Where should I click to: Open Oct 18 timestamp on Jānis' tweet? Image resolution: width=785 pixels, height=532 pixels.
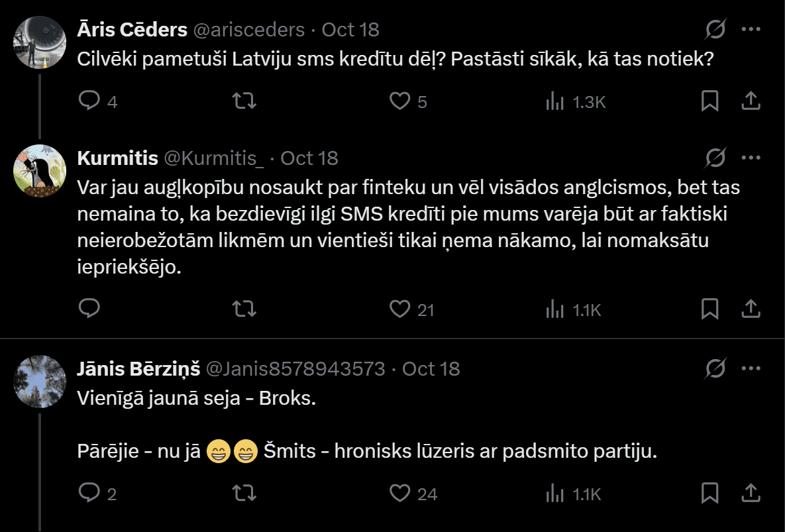(431, 368)
